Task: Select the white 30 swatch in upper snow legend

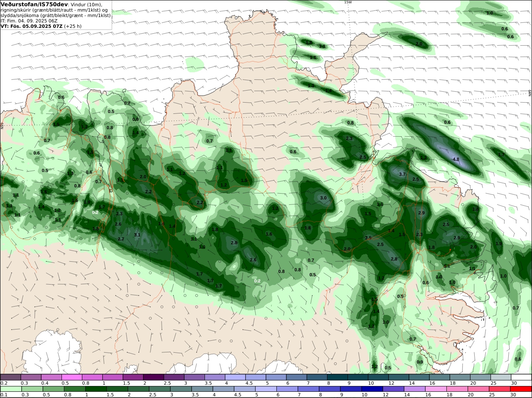Action: [522, 377]
